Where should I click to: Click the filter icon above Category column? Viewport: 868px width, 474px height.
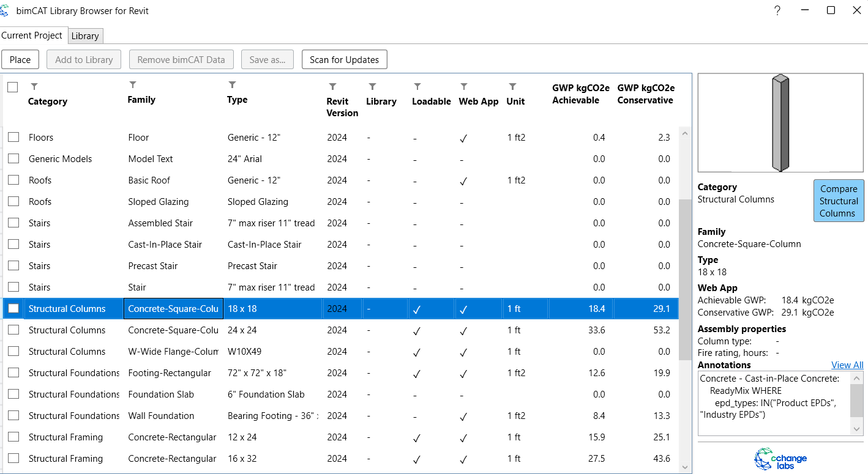coord(34,86)
